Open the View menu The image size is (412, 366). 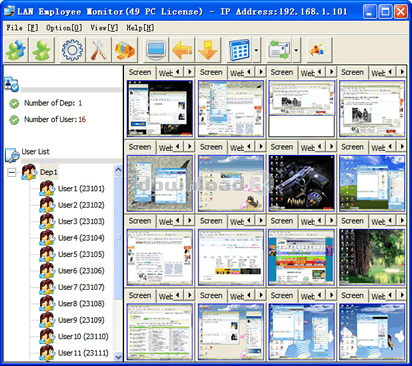click(x=104, y=28)
